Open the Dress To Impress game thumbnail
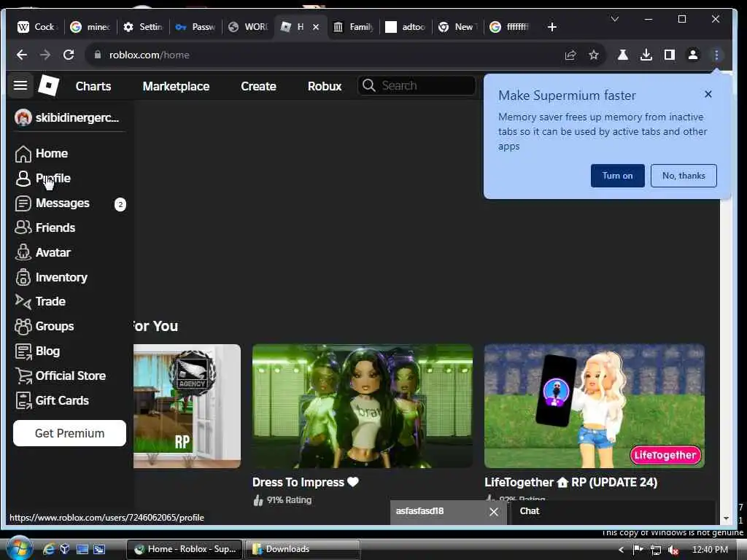 tap(363, 406)
